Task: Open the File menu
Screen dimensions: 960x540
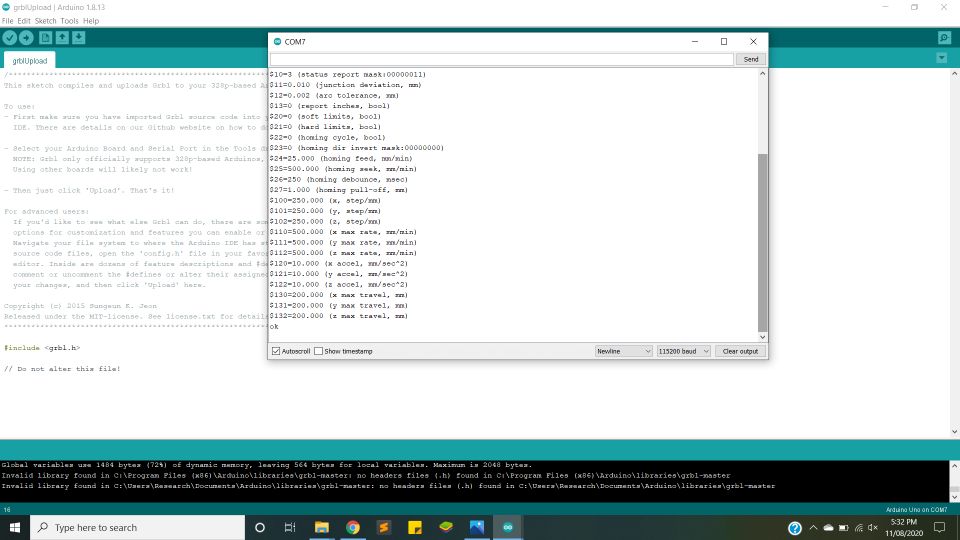Action: coord(7,21)
